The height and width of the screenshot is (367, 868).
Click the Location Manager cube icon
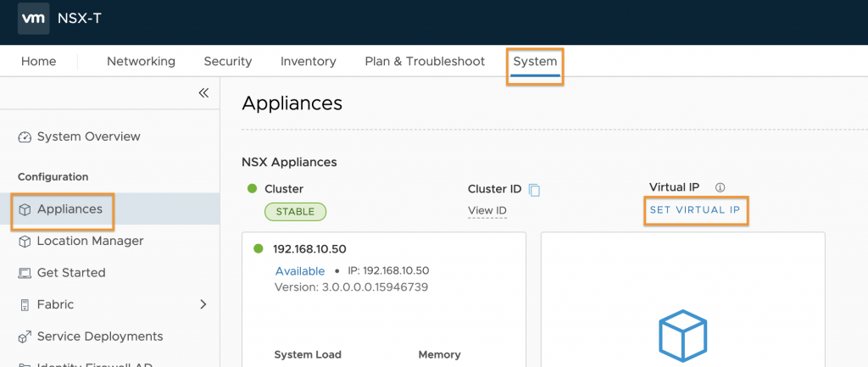pyautogui.click(x=25, y=242)
